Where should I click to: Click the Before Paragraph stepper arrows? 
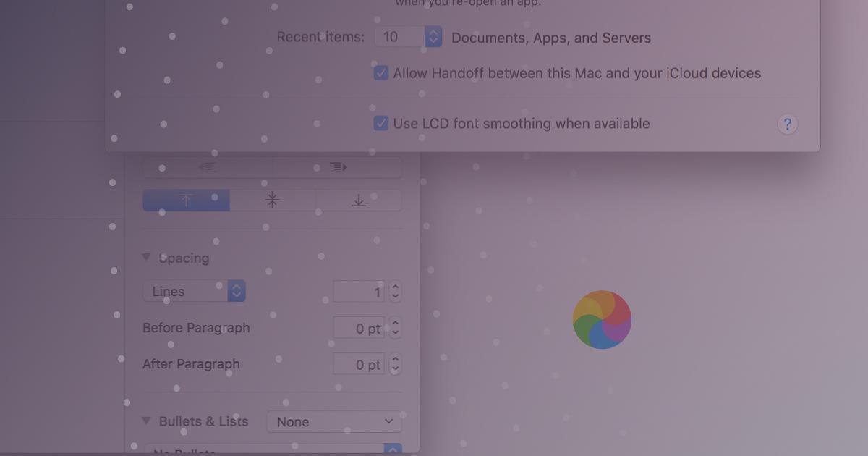[395, 327]
